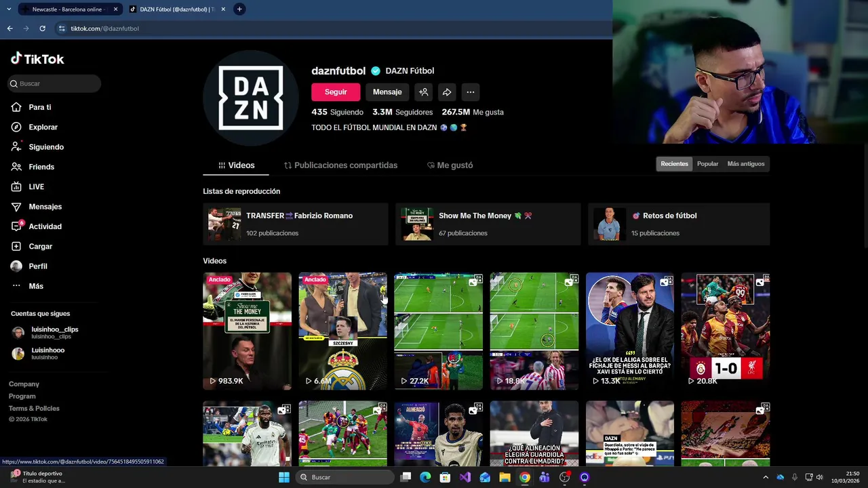Open the Show Me The Money playlist
The width and height of the screenshot is (868, 488).
[488, 224]
